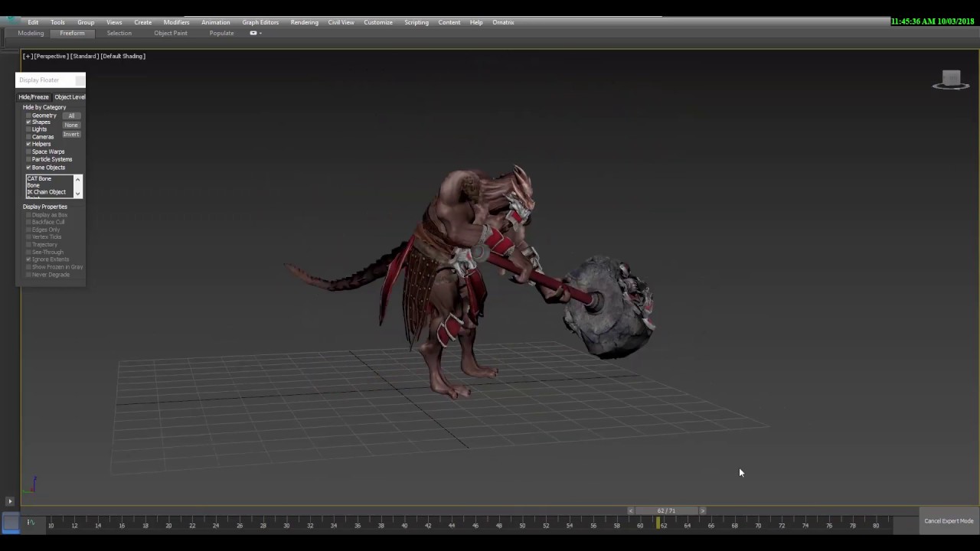Step to previous frame arrow on time slider
The height and width of the screenshot is (551, 980).
[x=631, y=510]
